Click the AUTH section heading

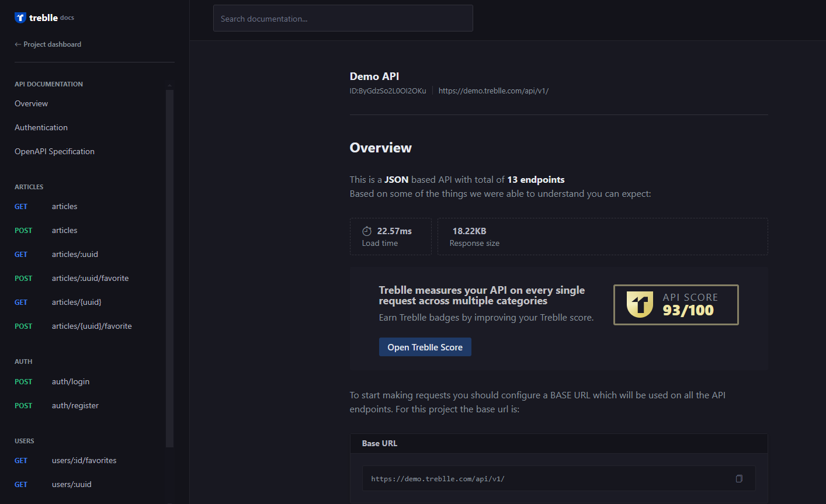click(x=23, y=362)
